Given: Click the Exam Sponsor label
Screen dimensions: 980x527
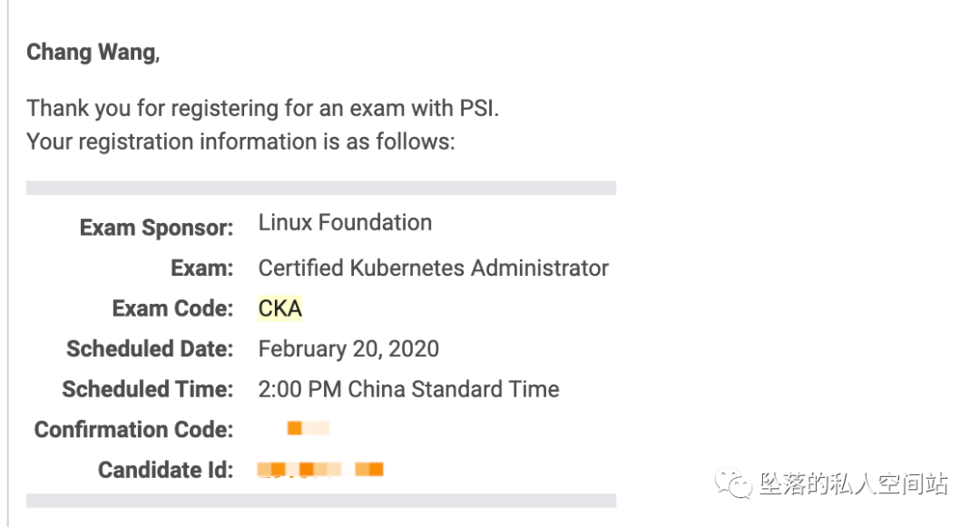Looking at the screenshot, I should pos(156,228).
